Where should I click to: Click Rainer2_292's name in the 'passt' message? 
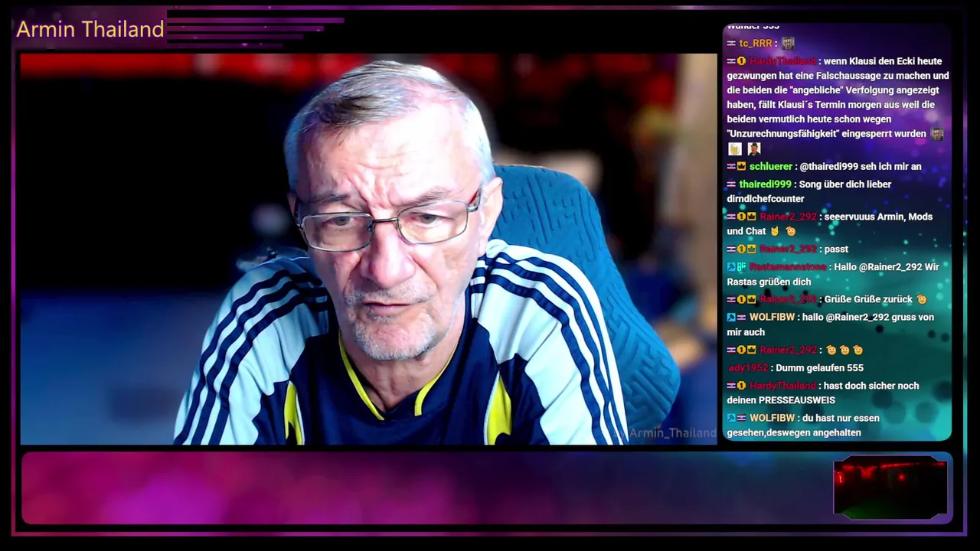coord(788,249)
